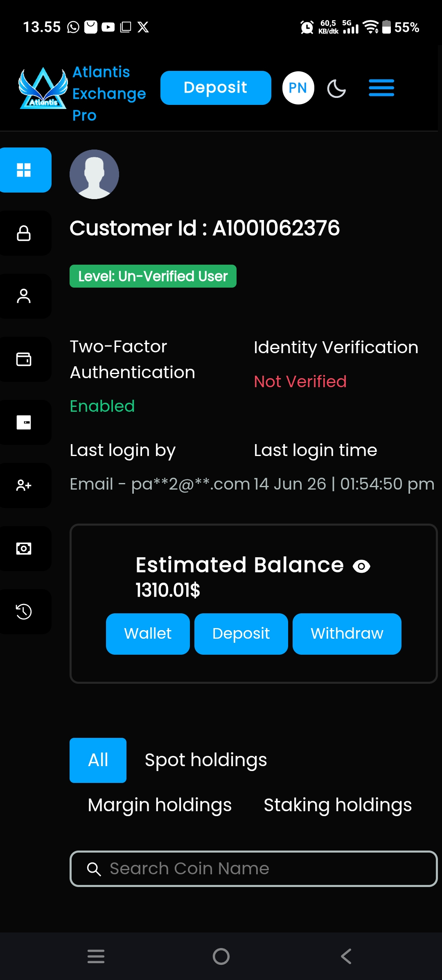Toggle dark mode with the moon icon

pos(336,88)
